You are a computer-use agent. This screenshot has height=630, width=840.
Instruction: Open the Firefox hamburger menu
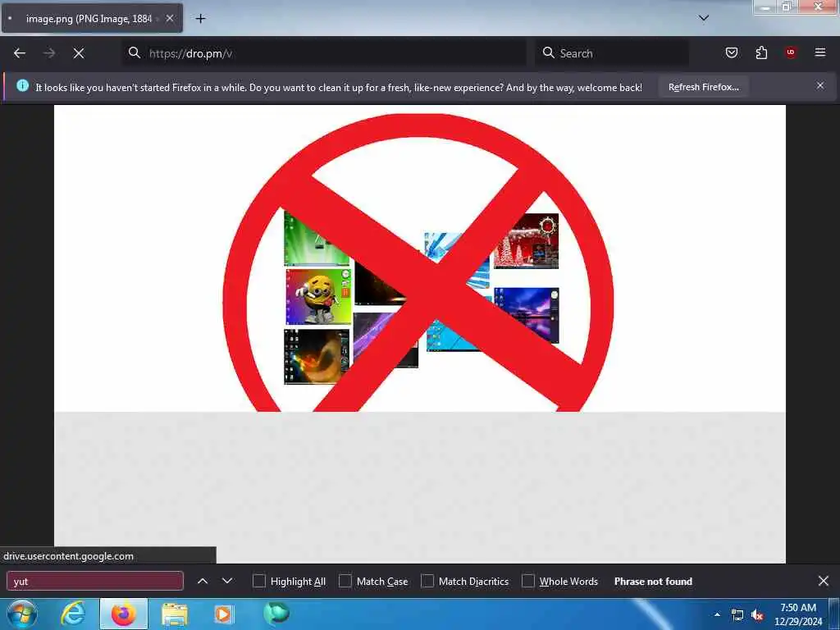820,52
